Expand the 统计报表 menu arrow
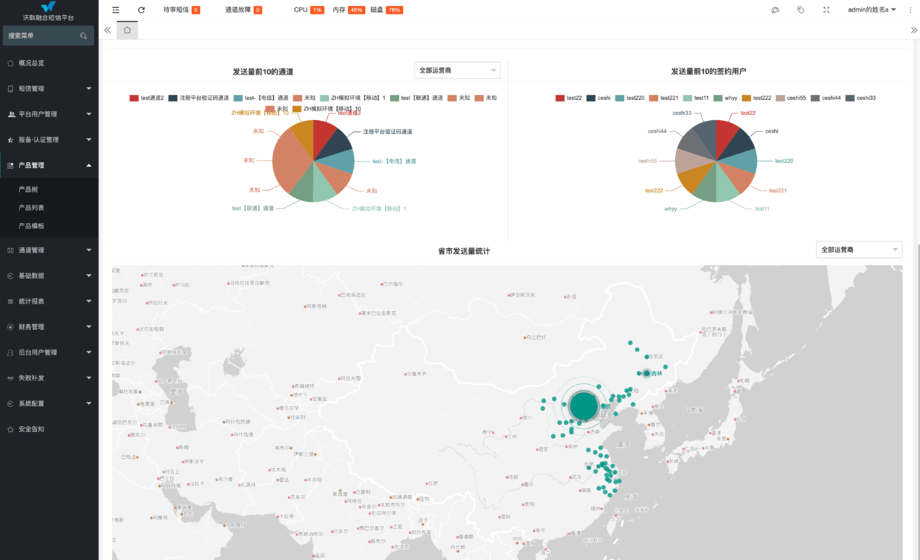The image size is (920, 560). point(89,301)
